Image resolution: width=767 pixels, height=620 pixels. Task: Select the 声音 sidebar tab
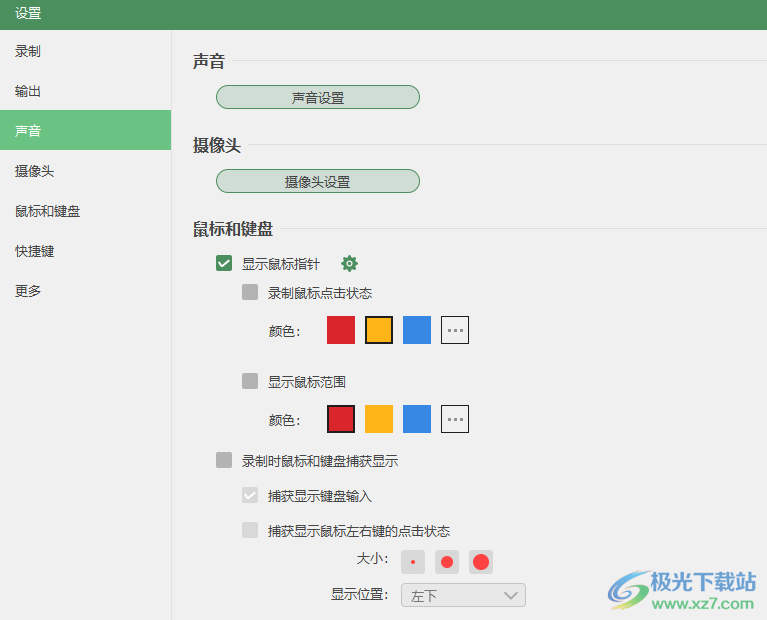tap(86, 130)
